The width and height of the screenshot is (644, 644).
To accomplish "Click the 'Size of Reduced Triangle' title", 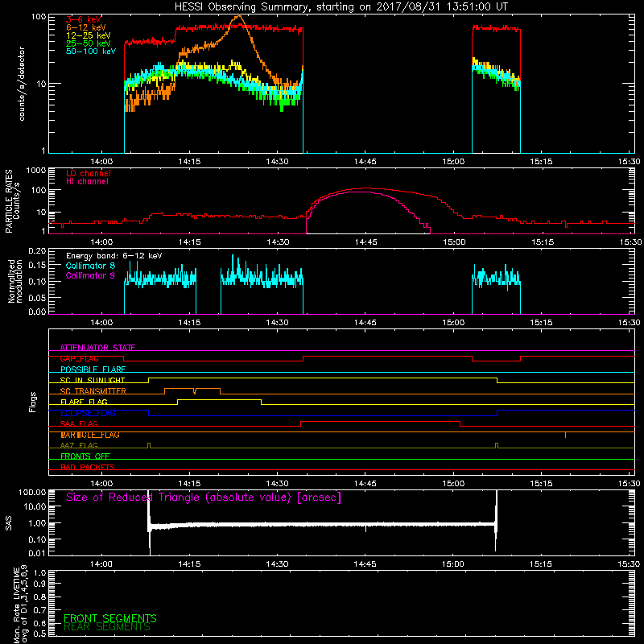I will (204, 497).
